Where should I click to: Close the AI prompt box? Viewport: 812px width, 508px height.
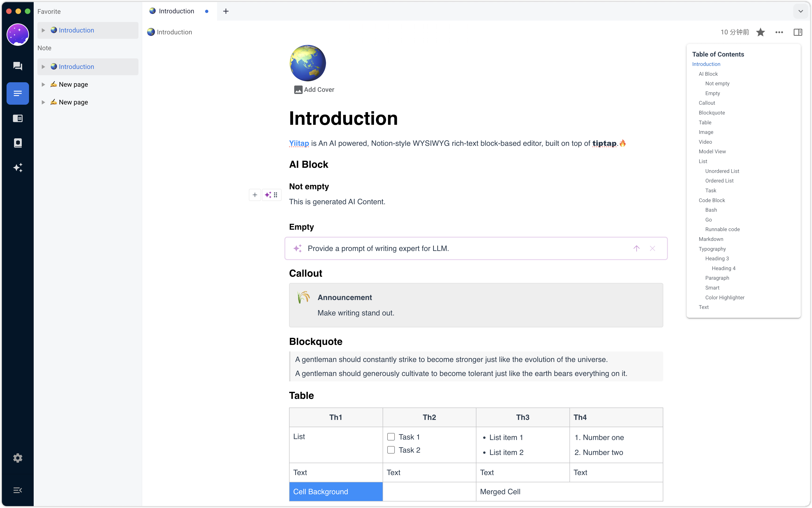point(652,248)
